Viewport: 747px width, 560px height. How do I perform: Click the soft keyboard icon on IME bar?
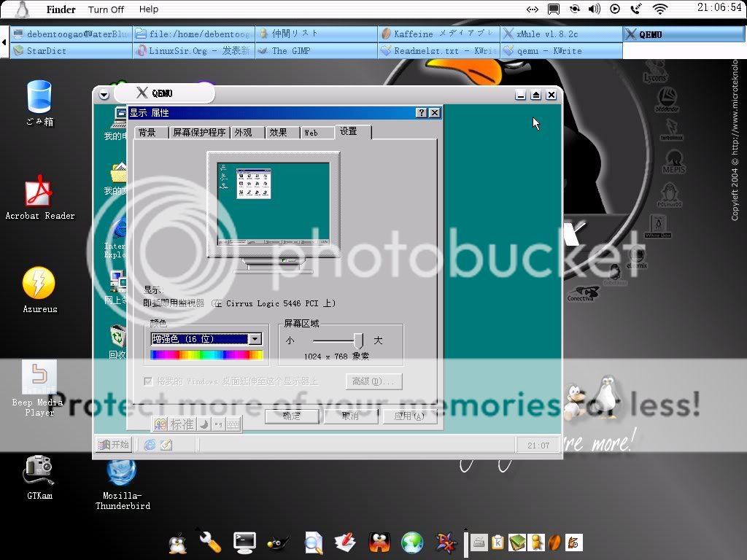[233, 424]
